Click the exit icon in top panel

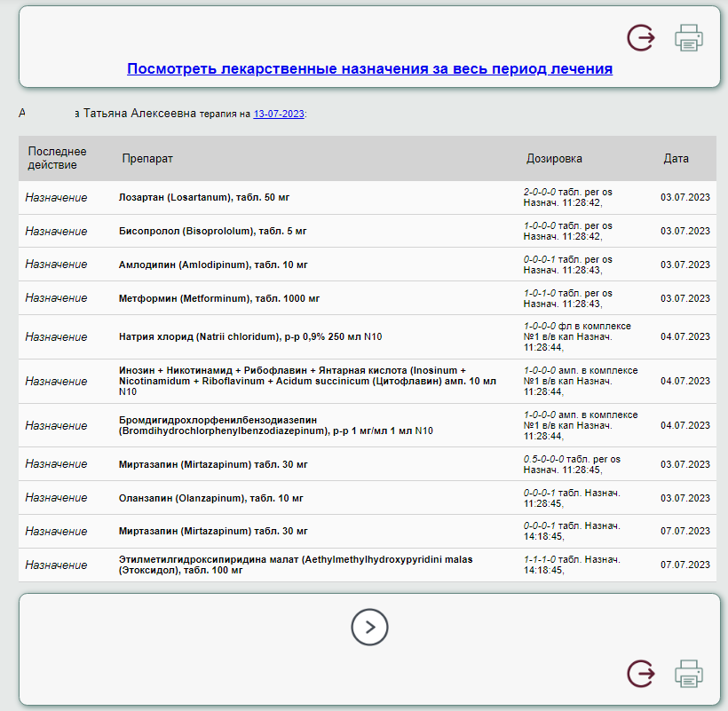pos(641,38)
